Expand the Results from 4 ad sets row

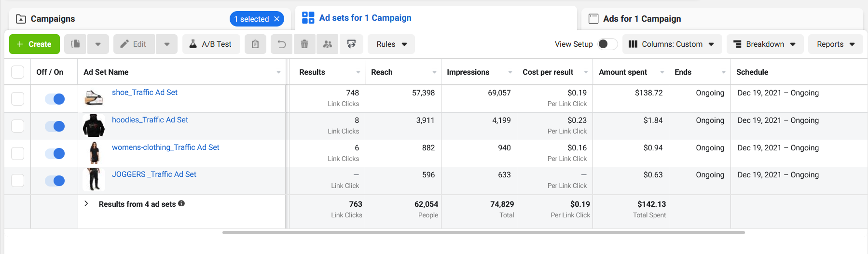86,203
